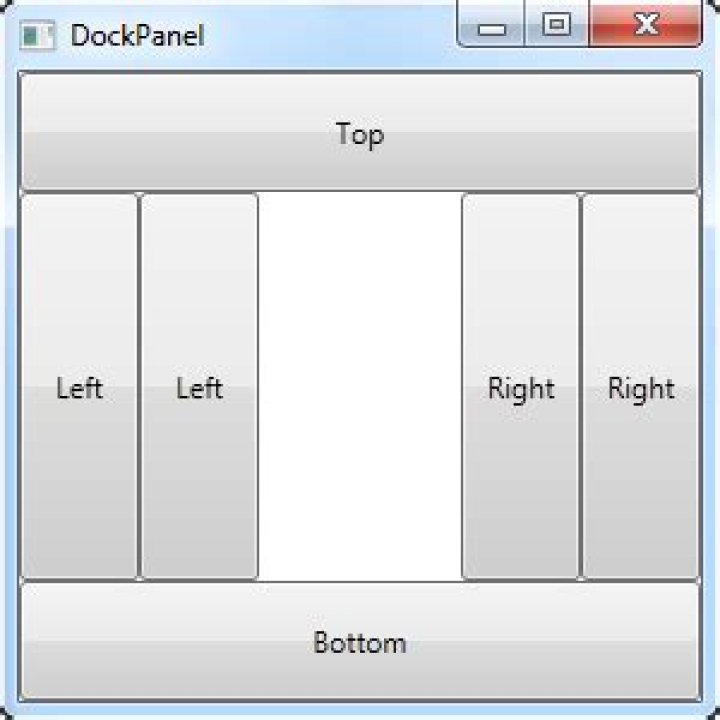The image size is (720, 720).
Task: Click the Right button at the window edge
Action: (x=641, y=387)
